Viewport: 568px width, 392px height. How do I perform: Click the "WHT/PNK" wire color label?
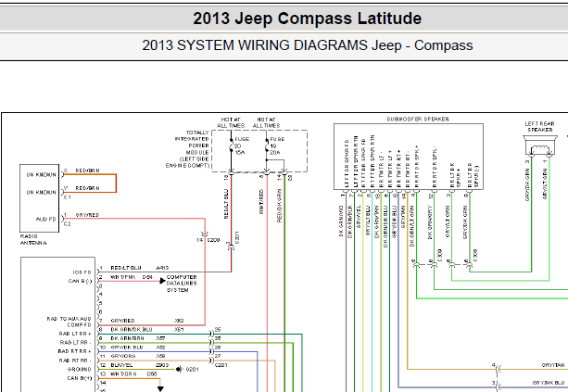123,277
